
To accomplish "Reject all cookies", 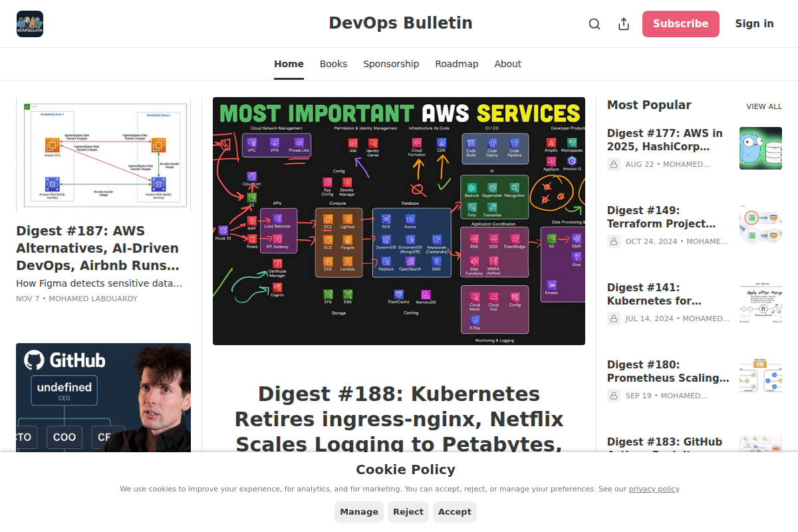I will pos(408,511).
